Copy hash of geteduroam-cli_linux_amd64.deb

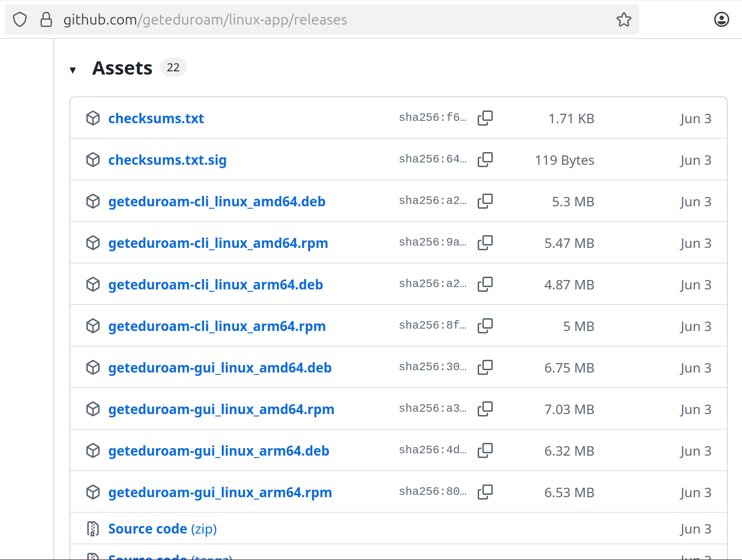[485, 201]
